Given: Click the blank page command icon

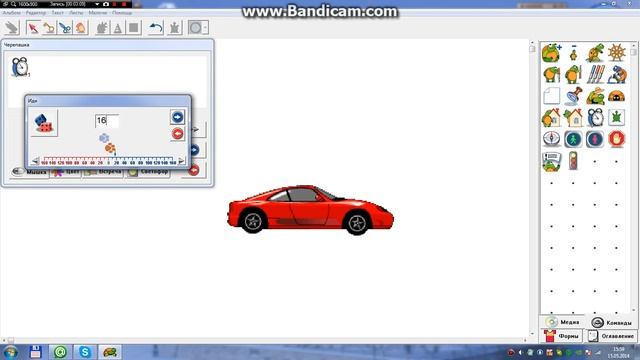Looking at the screenshot, I should pos(551,96).
